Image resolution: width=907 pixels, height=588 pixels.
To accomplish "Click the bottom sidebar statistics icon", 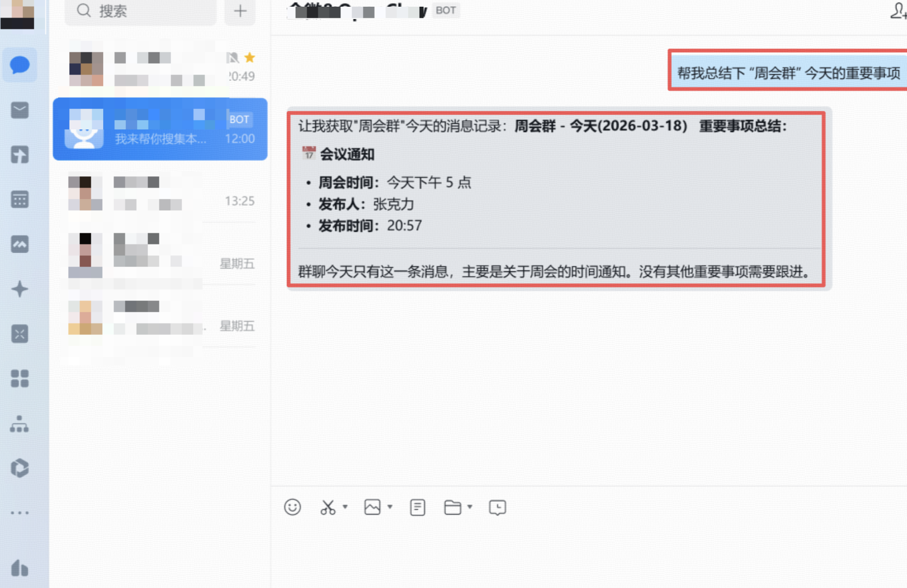I will point(20,568).
